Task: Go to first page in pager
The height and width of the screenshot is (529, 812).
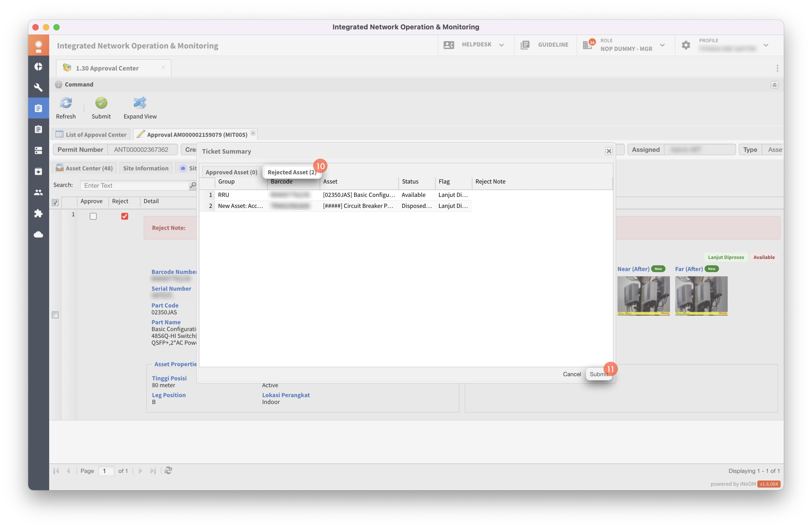Action: click(56, 471)
